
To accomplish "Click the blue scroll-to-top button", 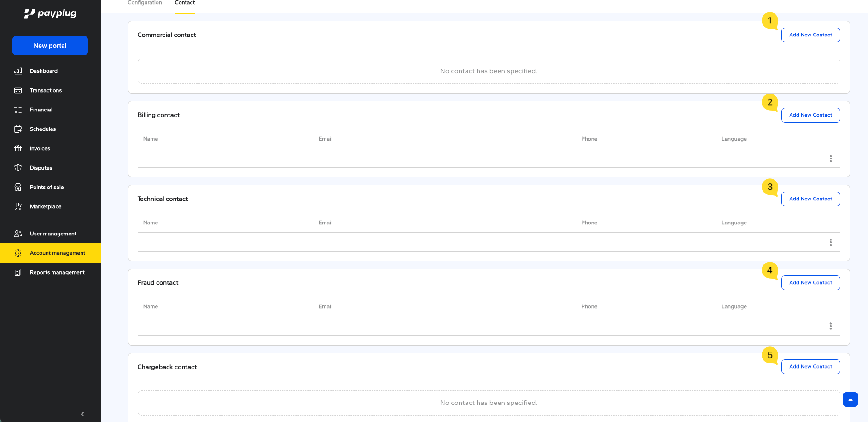I will pos(850,399).
